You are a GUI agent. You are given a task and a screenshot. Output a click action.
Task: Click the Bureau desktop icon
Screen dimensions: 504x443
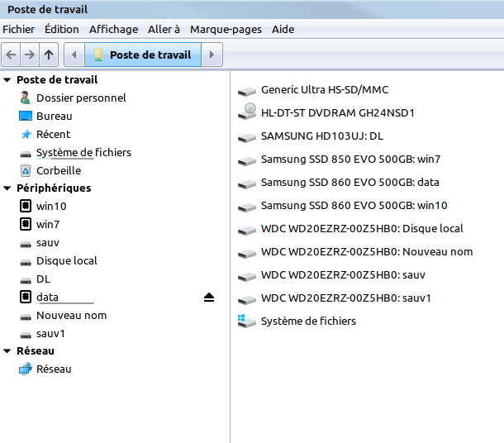pyautogui.click(x=26, y=116)
